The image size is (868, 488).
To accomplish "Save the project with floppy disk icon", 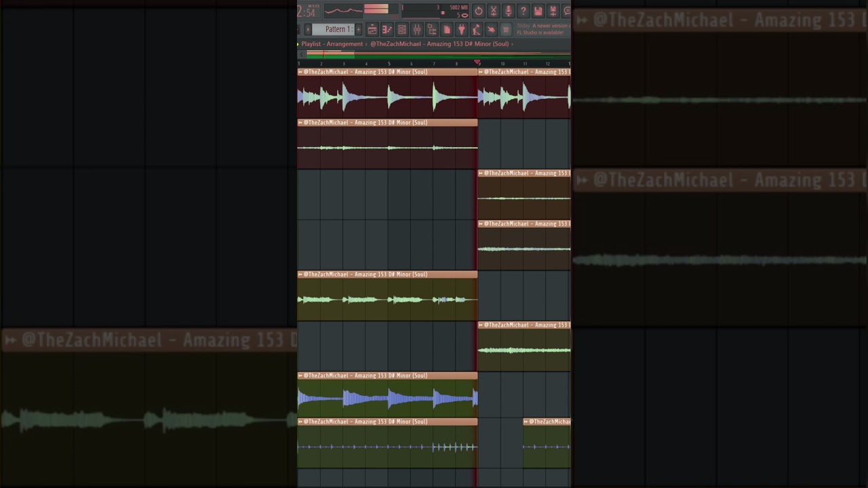I will (x=538, y=11).
